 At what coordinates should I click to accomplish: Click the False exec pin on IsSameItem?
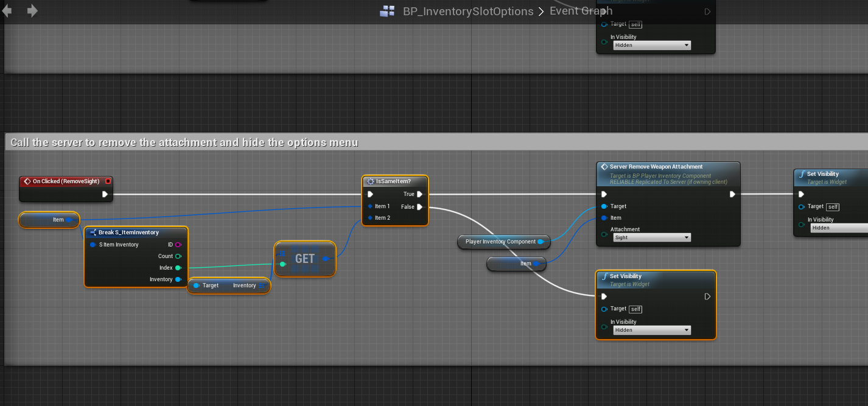click(x=419, y=207)
